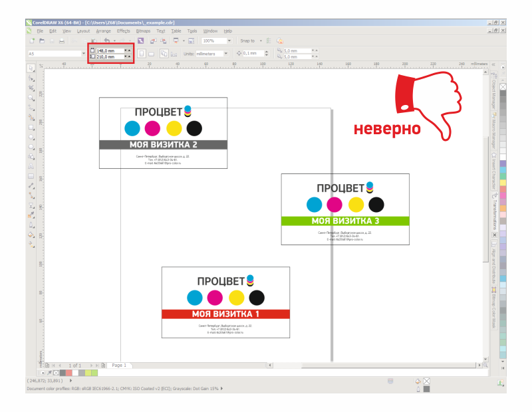Image resolution: width=532 pixels, height=412 pixels.
Task: Collapse the docker panel with double arrow
Action: point(493,64)
